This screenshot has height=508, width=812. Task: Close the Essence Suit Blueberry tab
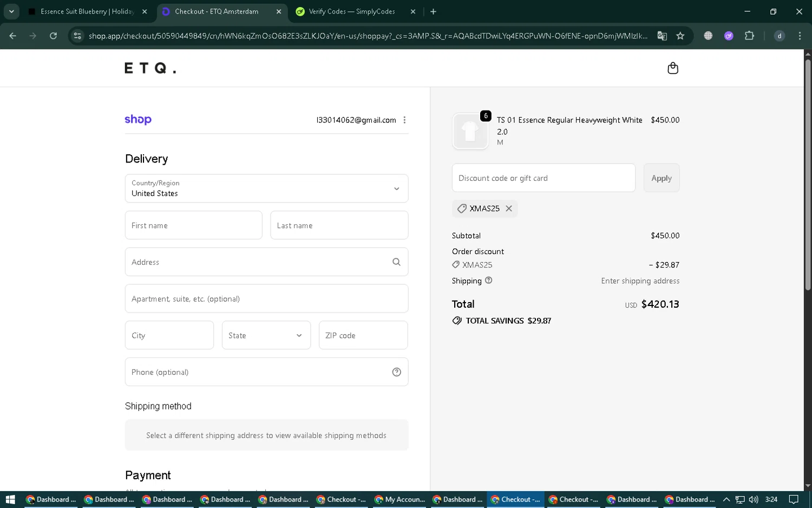coord(145,11)
